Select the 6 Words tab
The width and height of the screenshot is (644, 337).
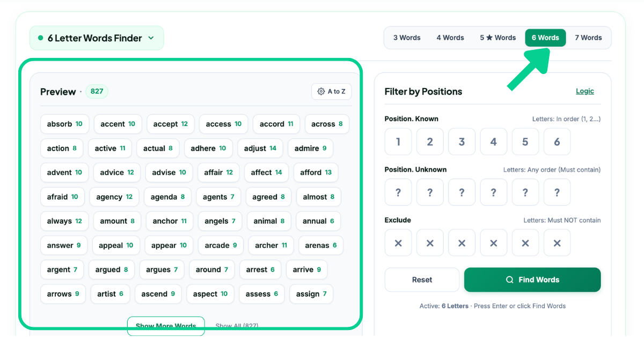point(545,38)
